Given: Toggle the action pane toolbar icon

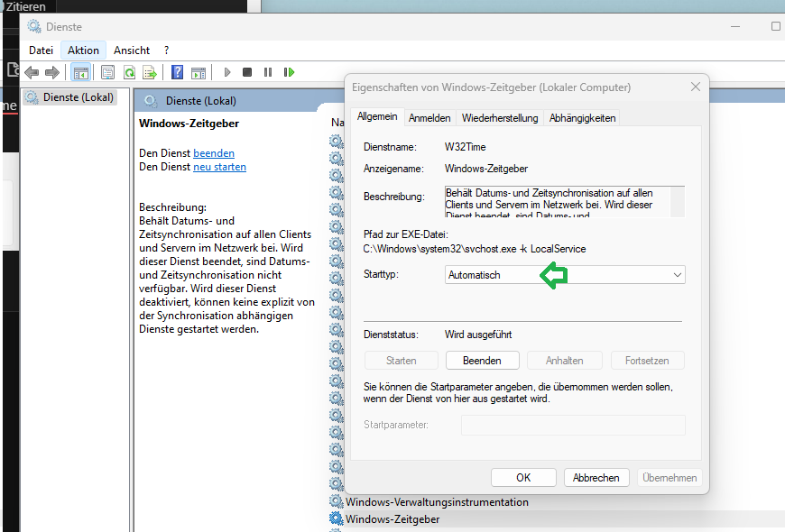Looking at the screenshot, I should click(199, 72).
